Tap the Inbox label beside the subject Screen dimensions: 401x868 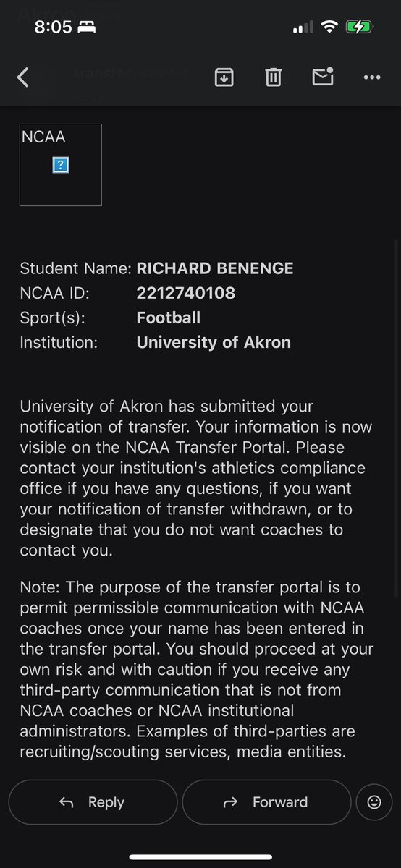(x=105, y=13)
